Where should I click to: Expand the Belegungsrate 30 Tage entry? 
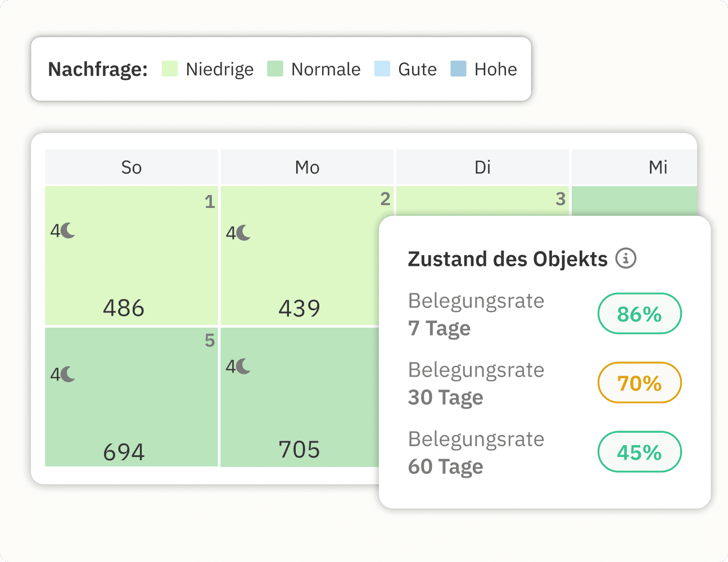click(x=476, y=383)
